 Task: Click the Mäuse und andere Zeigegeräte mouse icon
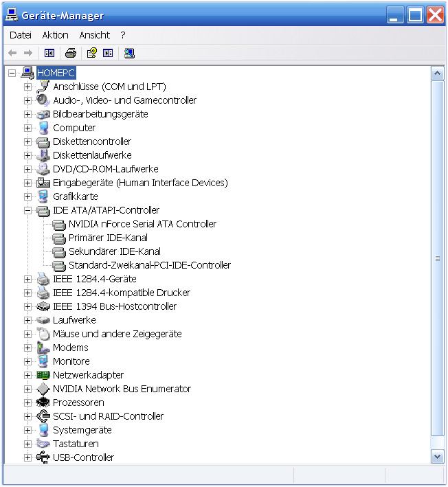[x=43, y=334]
